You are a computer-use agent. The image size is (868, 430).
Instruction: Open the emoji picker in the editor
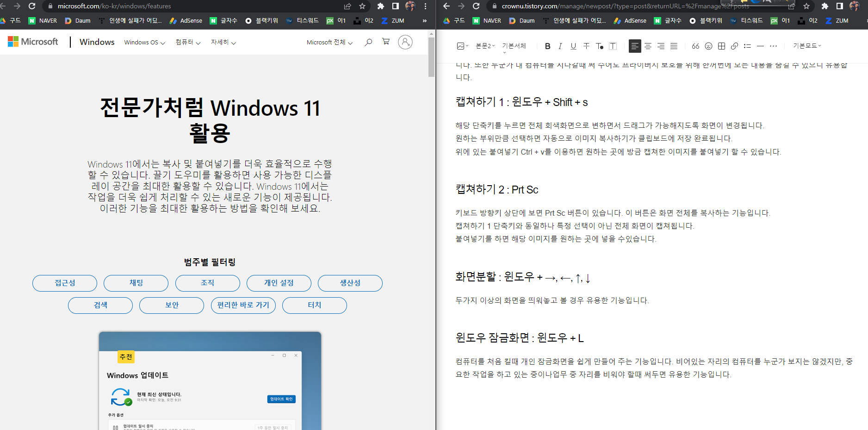pos(708,46)
